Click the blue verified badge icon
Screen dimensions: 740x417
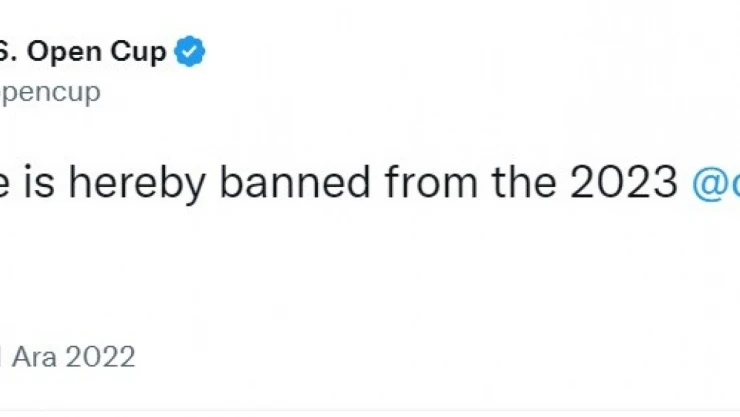[190, 52]
